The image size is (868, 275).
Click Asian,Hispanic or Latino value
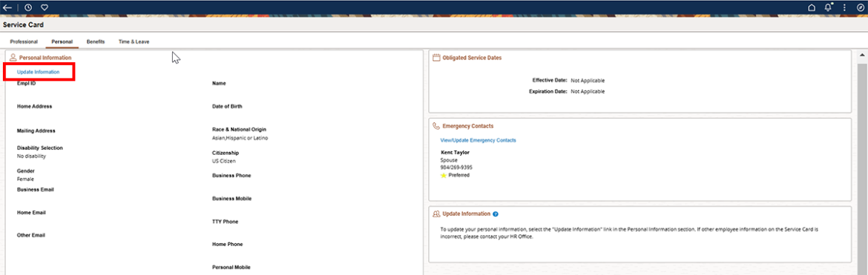(240, 138)
